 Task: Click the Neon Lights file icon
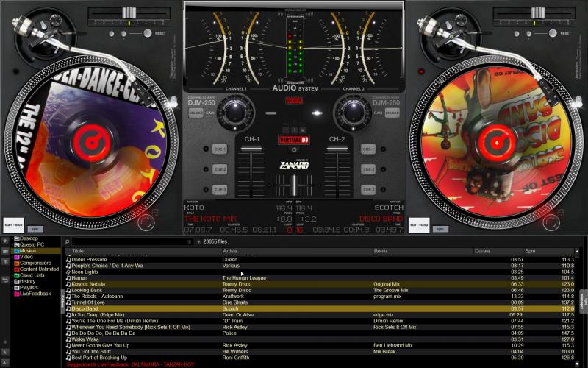tap(68, 272)
